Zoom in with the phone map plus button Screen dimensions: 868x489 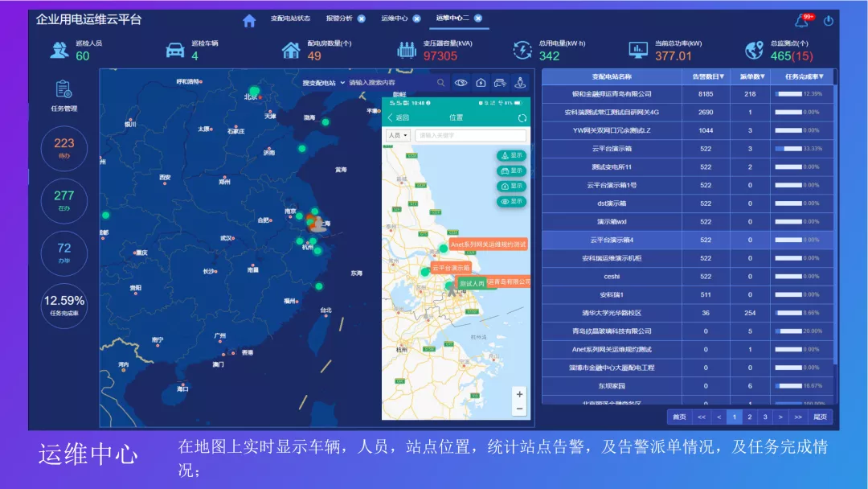pos(519,394)
